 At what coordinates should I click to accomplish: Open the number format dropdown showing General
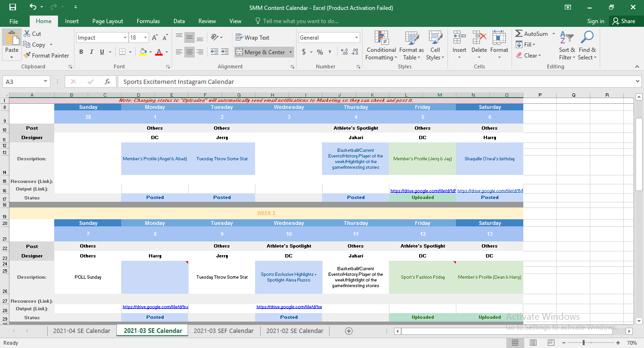(x=357, y=38)
